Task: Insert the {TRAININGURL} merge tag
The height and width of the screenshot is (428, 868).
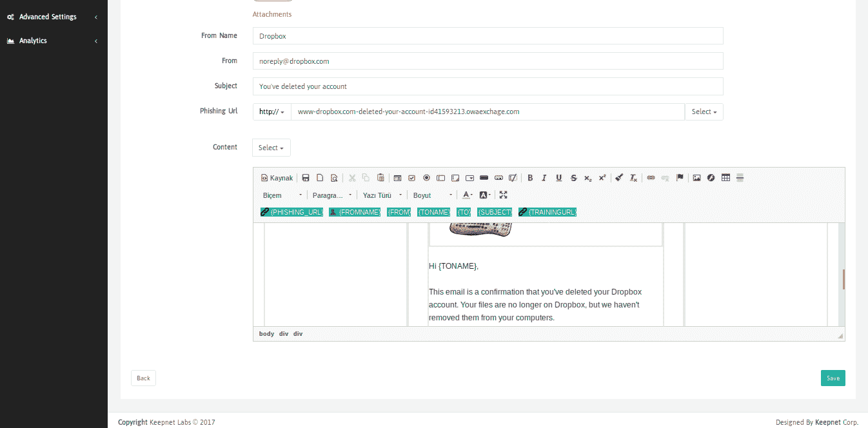Action: click(x=547, y=212)
